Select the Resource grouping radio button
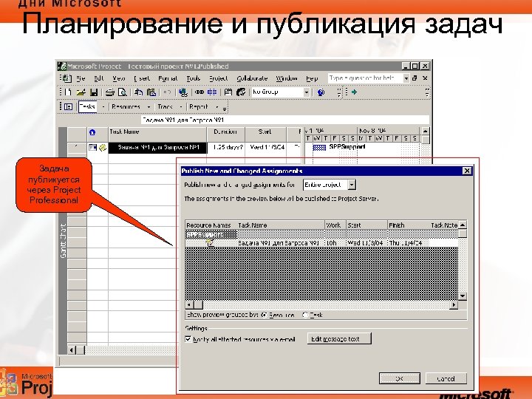Viewport: 532px width, 399px height. click(x=265, y=315)
